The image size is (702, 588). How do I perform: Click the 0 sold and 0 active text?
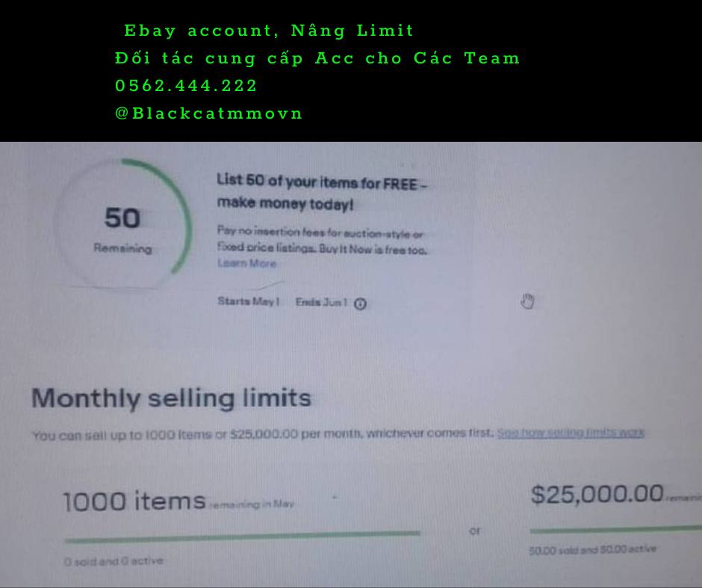point(113,561)
